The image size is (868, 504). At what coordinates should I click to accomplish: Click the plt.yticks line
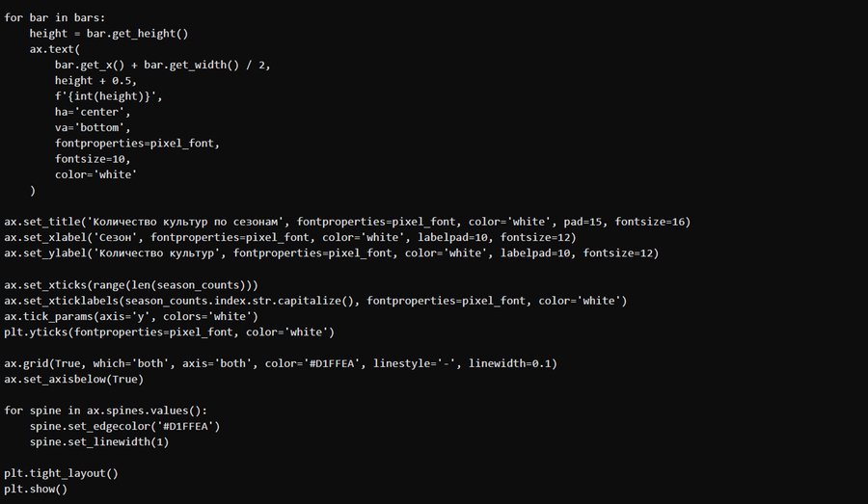pos(169,332)
